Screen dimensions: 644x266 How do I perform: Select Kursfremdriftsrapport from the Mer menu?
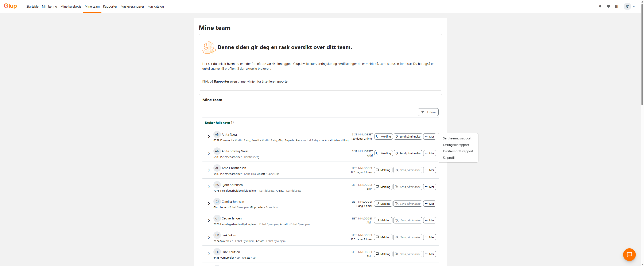[458, 151]
